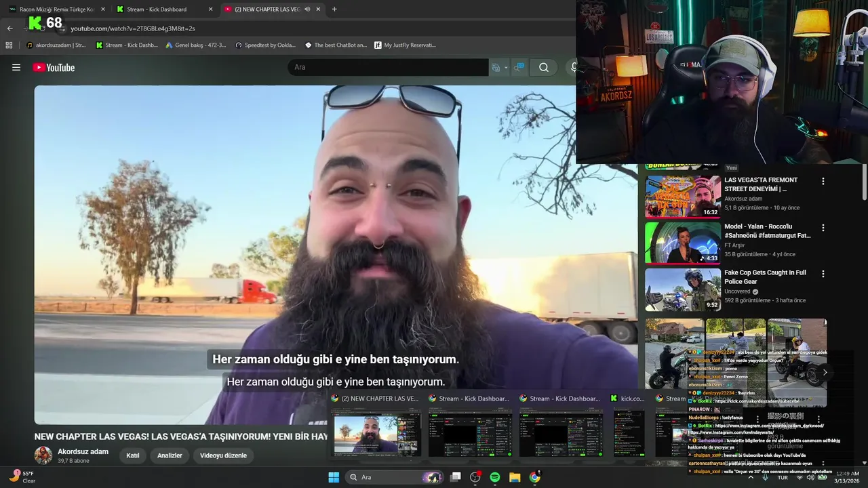
Task: Open more options for the Fremont Street video
Action: coord(823,182)
